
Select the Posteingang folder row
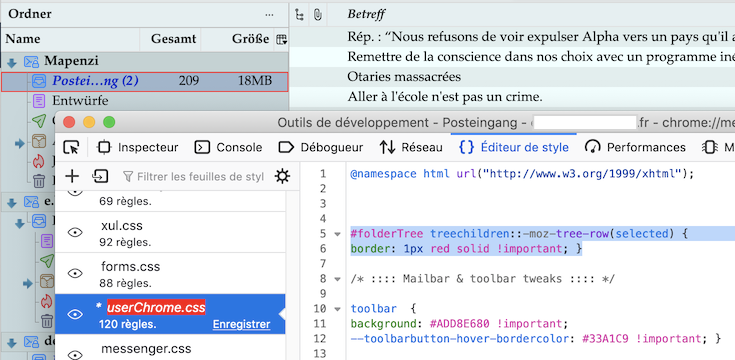point(144,82)
